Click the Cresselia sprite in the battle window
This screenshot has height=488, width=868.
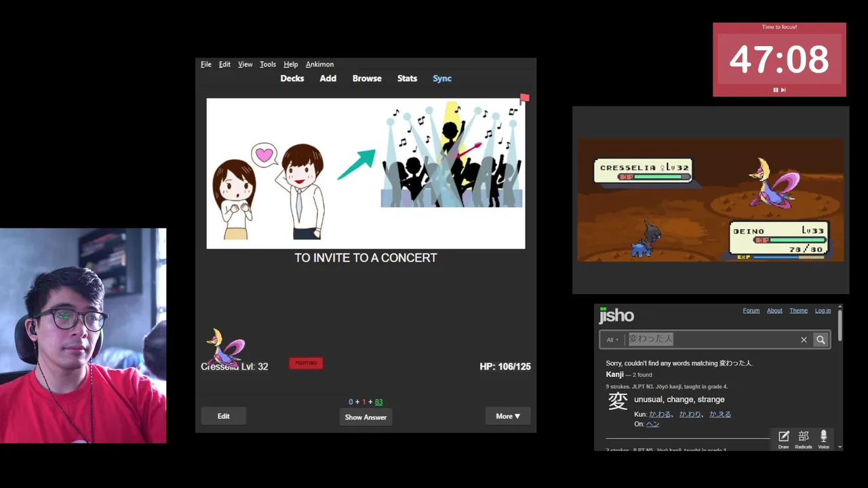point(774,182)
